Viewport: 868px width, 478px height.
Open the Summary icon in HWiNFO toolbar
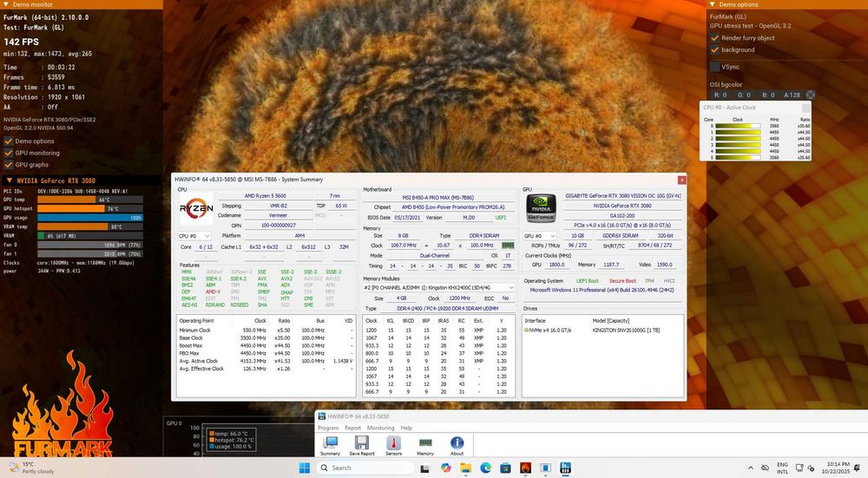point(330,445)
